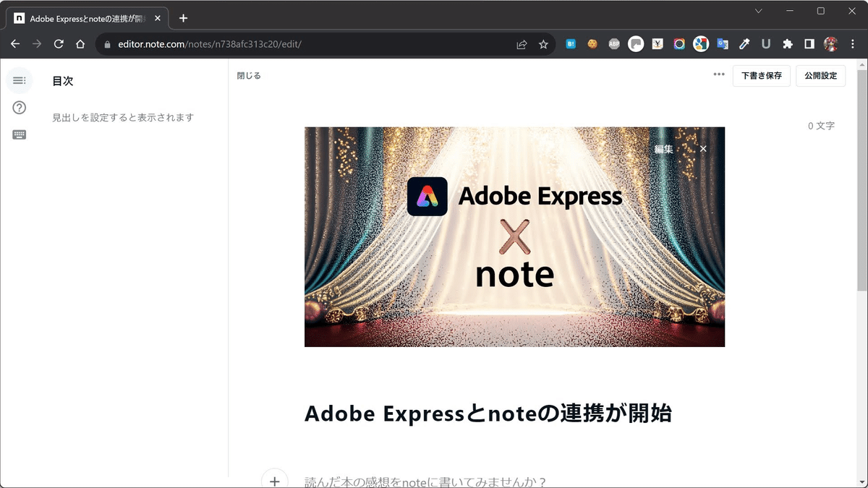Viewport: 868px width, 488px height.
Task: Open a new browser tab
Action: [183, 18]
